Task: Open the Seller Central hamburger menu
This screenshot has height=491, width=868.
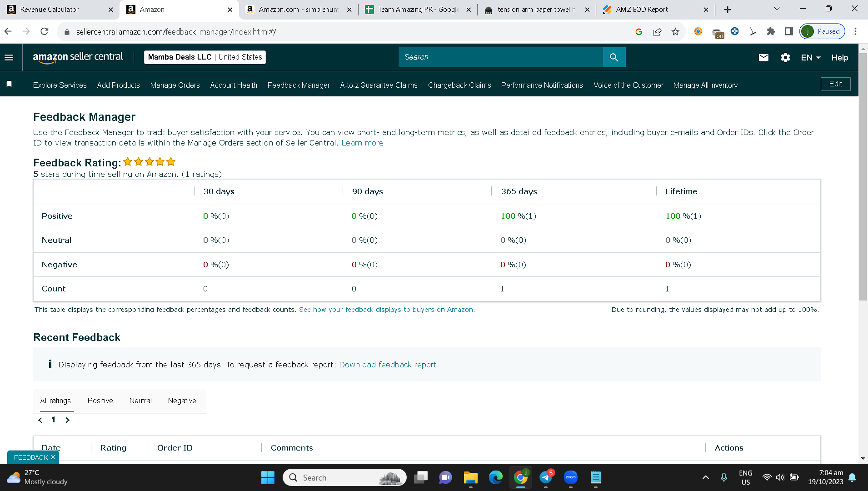Action: pyautogui.click(x=9, y=57)
